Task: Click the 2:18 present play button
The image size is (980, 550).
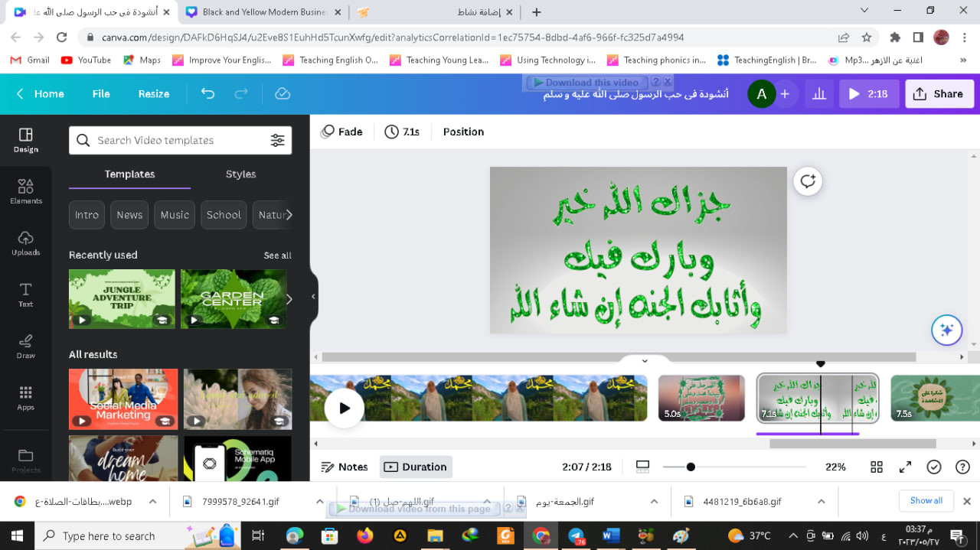Action: pyautogui.click(x=868, y=94)
